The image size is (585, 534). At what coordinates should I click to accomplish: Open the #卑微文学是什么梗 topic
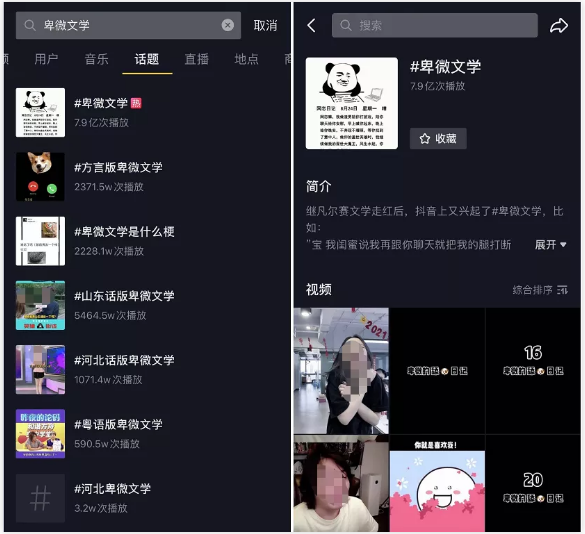point(124,231)
